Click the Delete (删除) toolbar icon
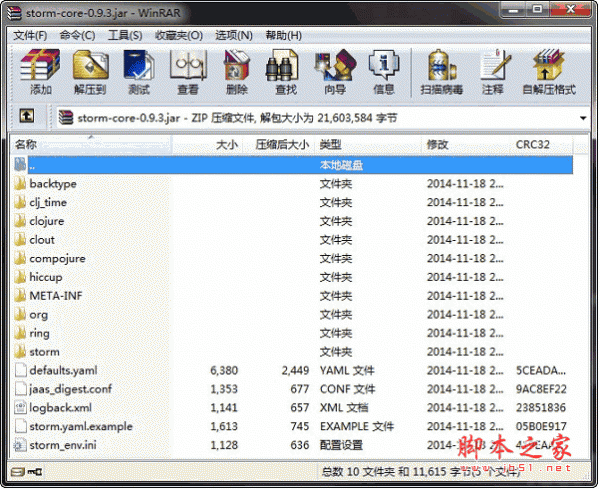 (236, 72)
